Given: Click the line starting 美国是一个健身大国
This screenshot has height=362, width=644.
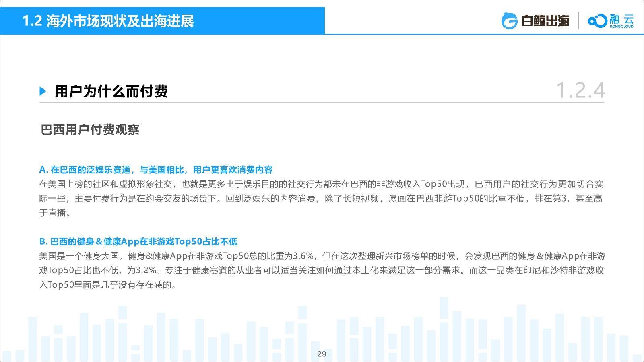Looking at the screenshot, I should pyautogui.click(x=322, y=256).
